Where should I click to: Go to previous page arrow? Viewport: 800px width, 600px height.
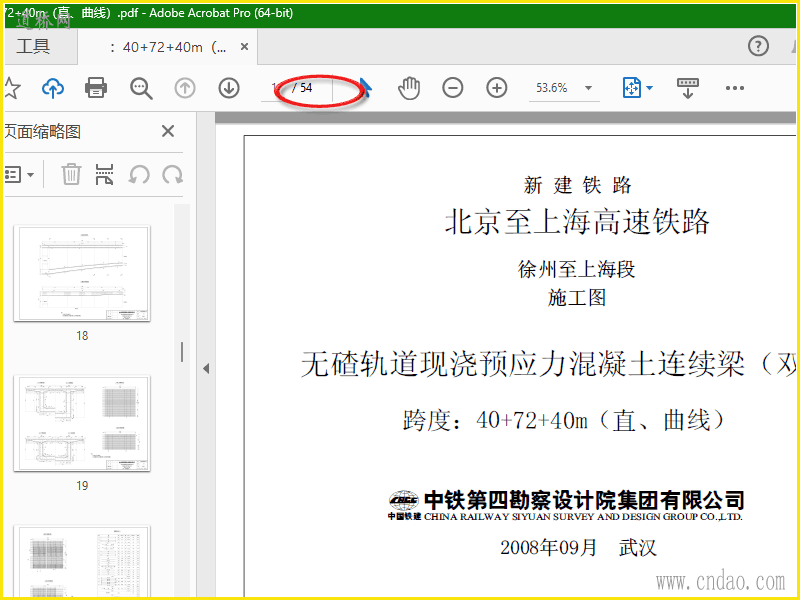[x=185, y=88]
